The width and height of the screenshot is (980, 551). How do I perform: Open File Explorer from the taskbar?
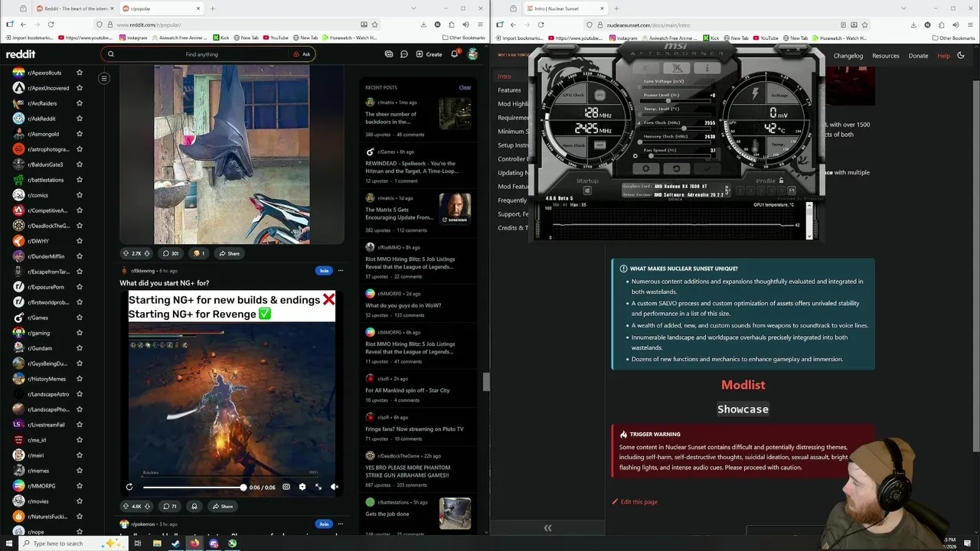click(156, 543)
